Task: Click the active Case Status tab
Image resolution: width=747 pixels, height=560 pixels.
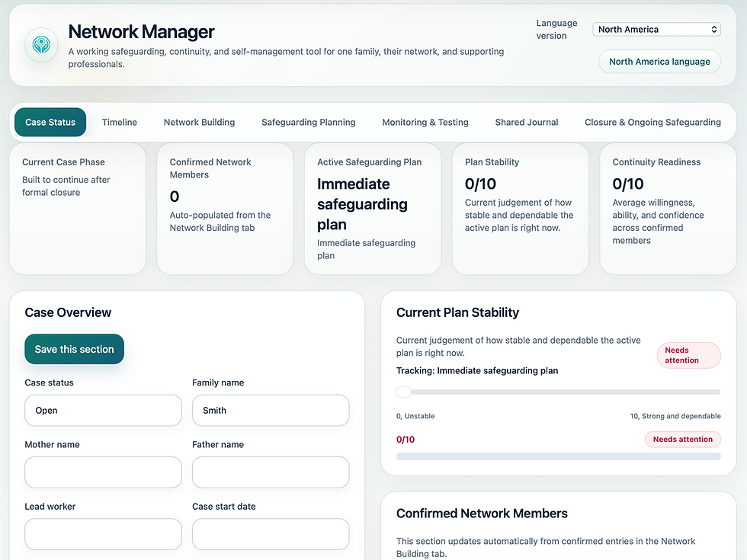Action: click(x=50, y=122)
